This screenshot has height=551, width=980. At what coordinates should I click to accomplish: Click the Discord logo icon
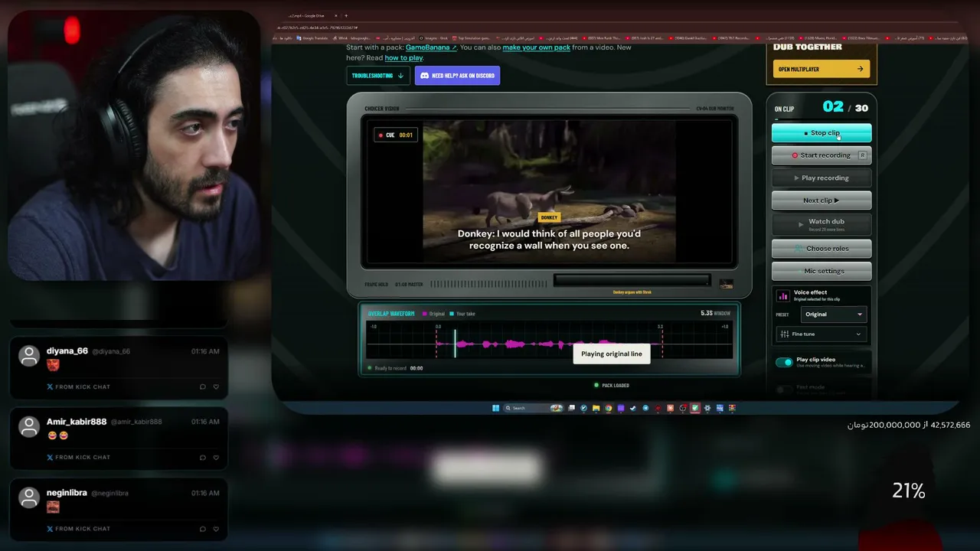coord(423,76)
